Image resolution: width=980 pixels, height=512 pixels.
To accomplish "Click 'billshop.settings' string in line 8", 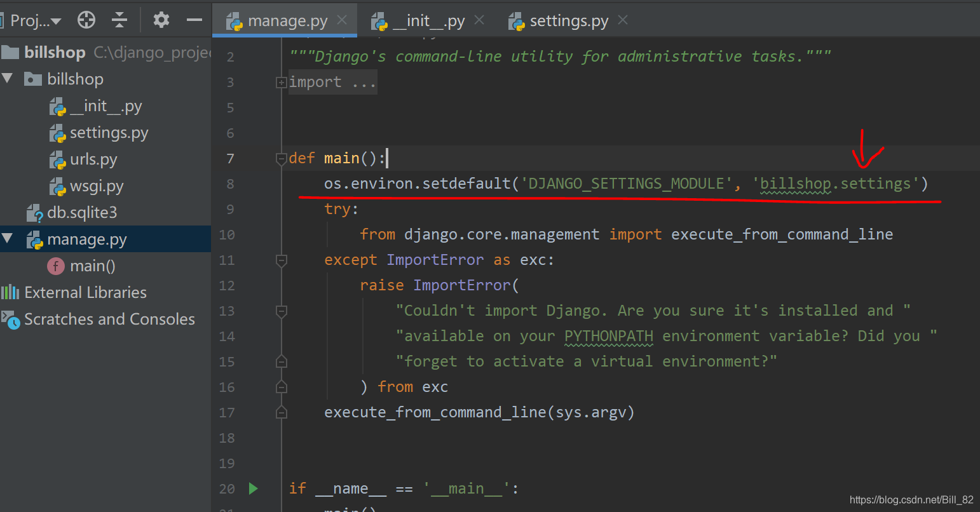I will click(835, 184).
